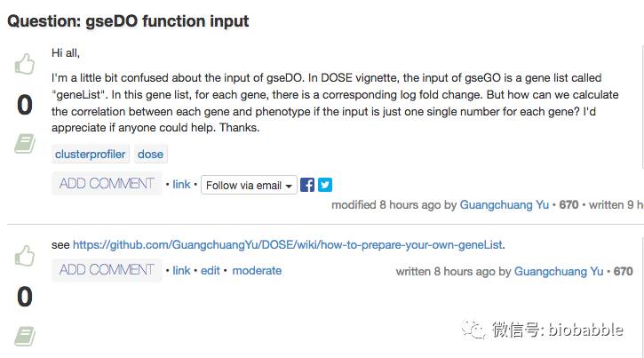Open the question's permalink link
This screenshot has width=644, height=358.
click(x=181, y=185)
